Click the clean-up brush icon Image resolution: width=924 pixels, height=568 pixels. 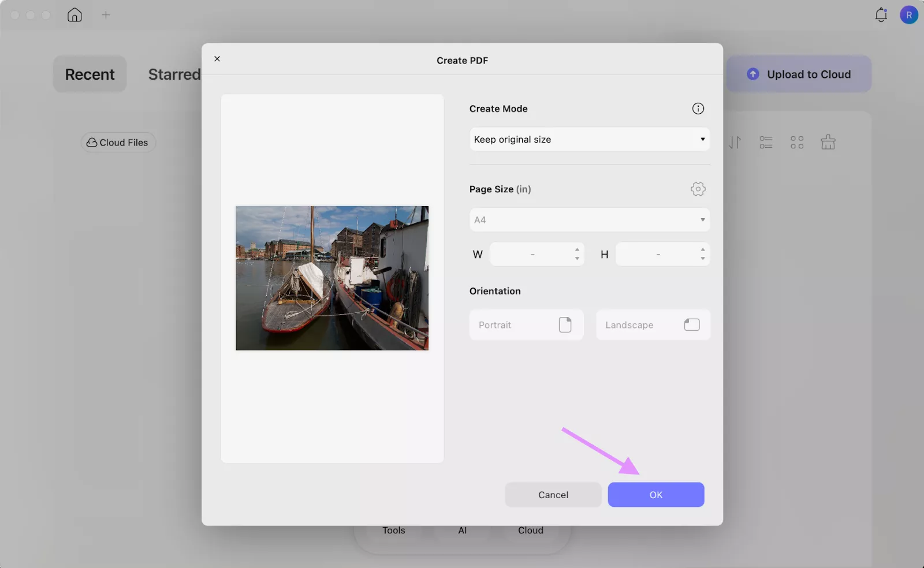tap(829, 142)
